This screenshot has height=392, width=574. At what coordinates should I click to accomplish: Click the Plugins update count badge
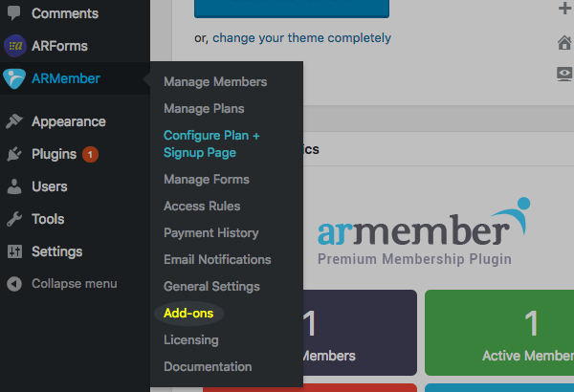90,154
